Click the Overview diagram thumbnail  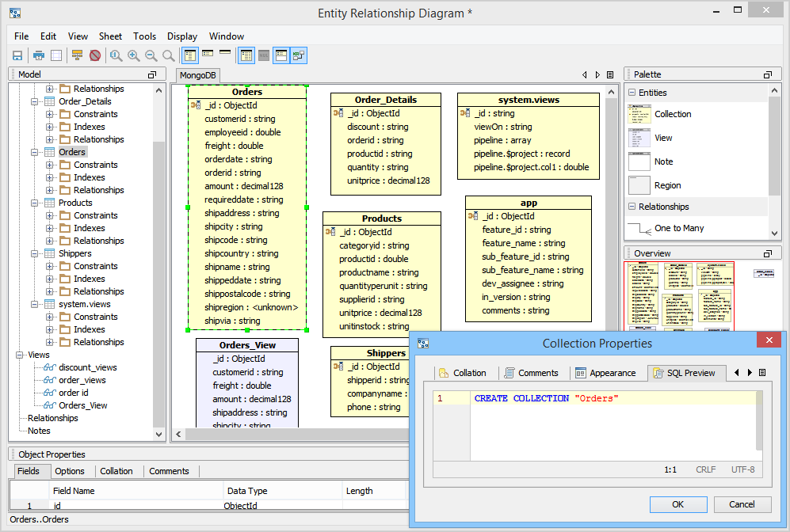coord(679,294)
